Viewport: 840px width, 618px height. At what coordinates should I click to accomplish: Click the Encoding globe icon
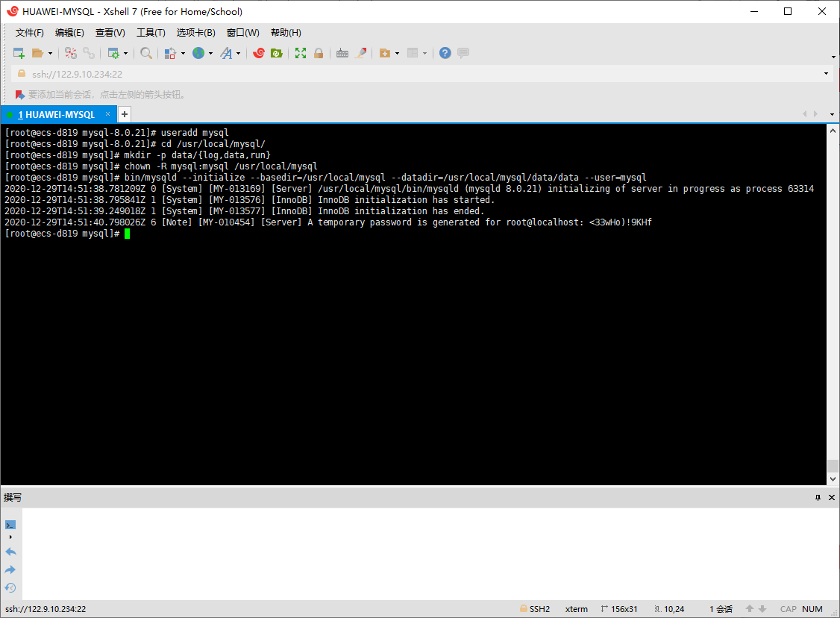coord(198,53)
